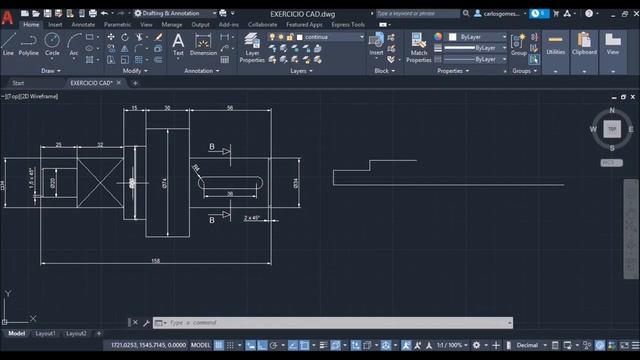This screenshot has width=640, height=360.
Task: Activate the Circle tool
Action: point(52,44)
